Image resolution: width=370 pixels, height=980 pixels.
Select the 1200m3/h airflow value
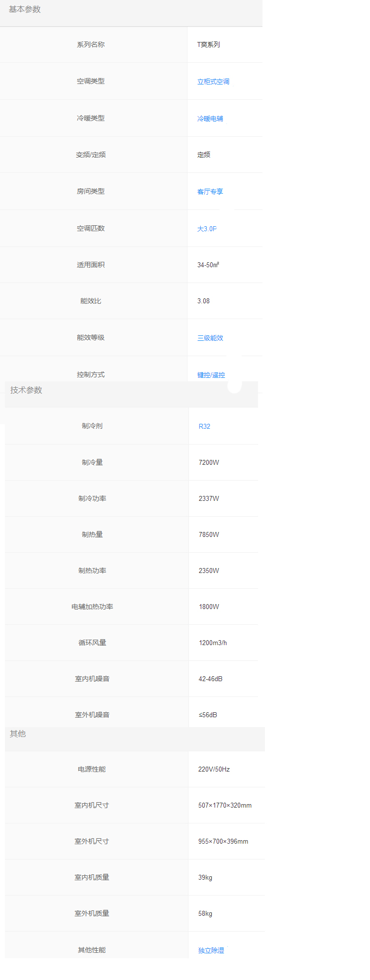[213, 643]
